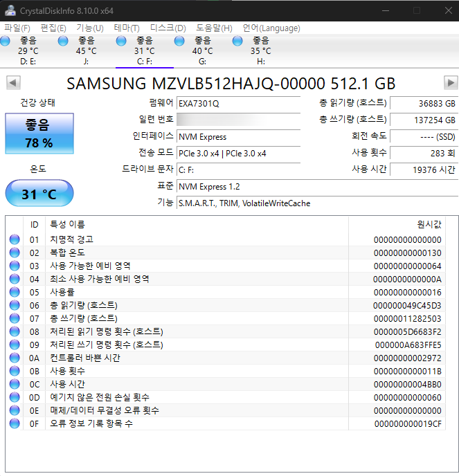Click the transfer mode PCIe 3.0 x4 field
459x476 pixels.
(238, 154)
